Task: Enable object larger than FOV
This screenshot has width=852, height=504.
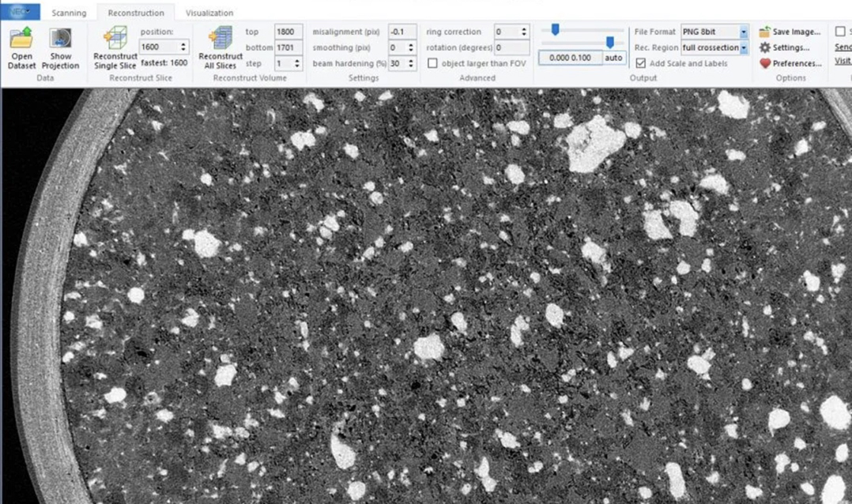Action: (x=432, y=63)
